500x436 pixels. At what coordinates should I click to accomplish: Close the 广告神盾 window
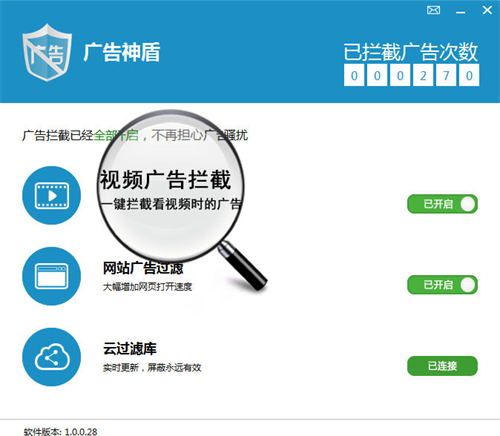tap(487, 10)
